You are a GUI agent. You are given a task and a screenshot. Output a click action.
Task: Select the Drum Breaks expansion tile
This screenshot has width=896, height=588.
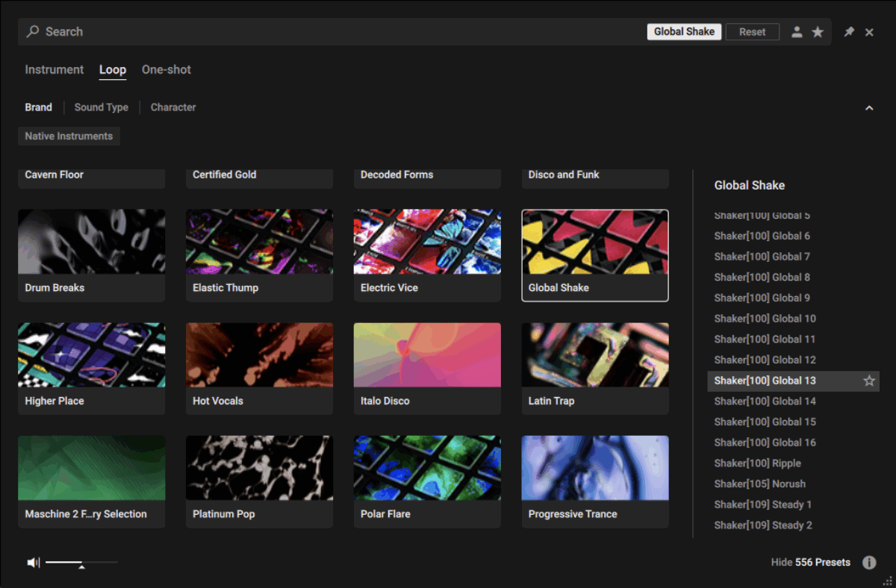click(x=91, y=255)
